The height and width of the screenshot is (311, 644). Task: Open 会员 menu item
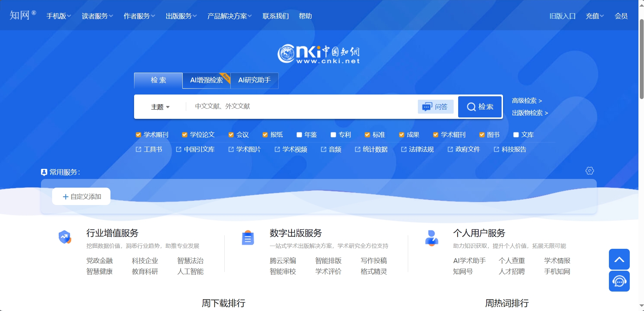point(621,16)
